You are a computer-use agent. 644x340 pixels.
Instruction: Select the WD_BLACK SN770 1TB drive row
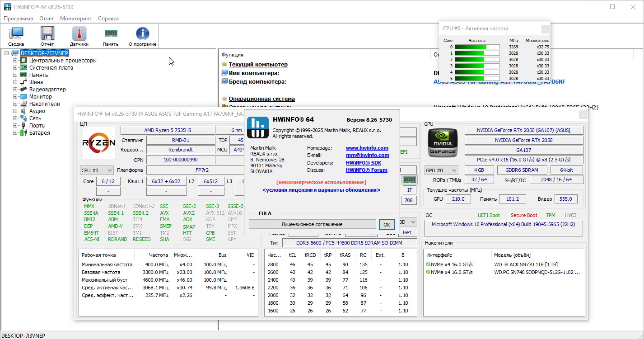pos(504,264)
